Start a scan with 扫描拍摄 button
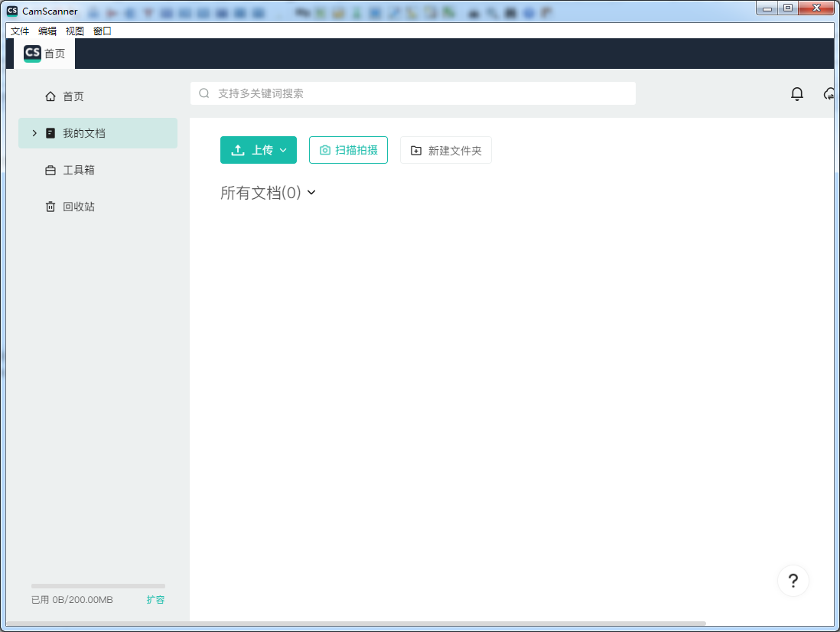Screen dimensions: 840x632 348,150
